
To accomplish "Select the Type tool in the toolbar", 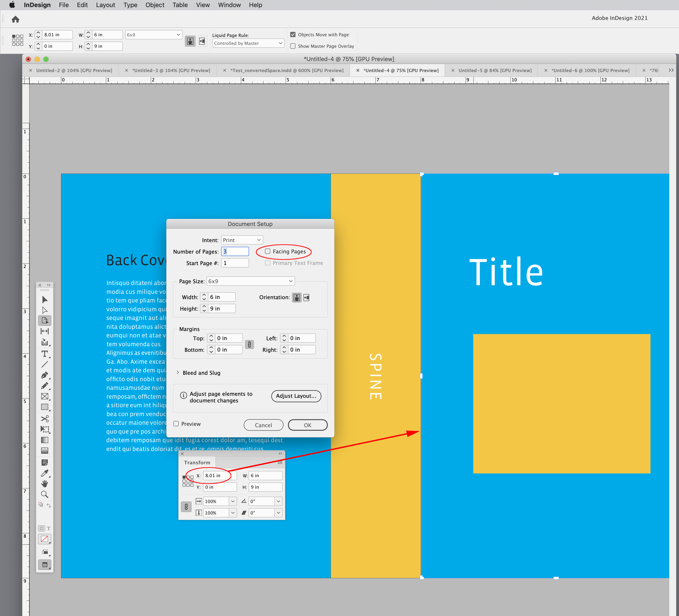I will coord(45,354).
